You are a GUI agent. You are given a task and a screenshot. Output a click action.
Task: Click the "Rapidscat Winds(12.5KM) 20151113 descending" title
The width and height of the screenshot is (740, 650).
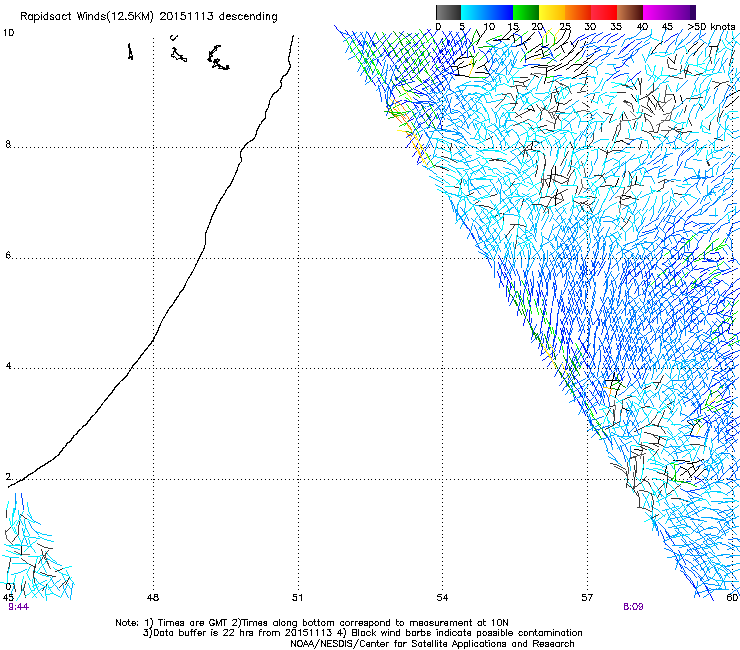tap(149, 17)
